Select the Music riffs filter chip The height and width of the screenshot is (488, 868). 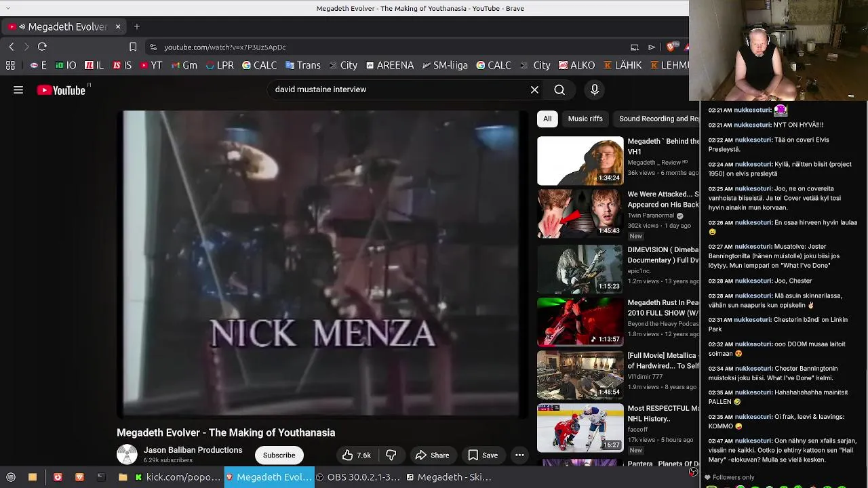[585, 119]
